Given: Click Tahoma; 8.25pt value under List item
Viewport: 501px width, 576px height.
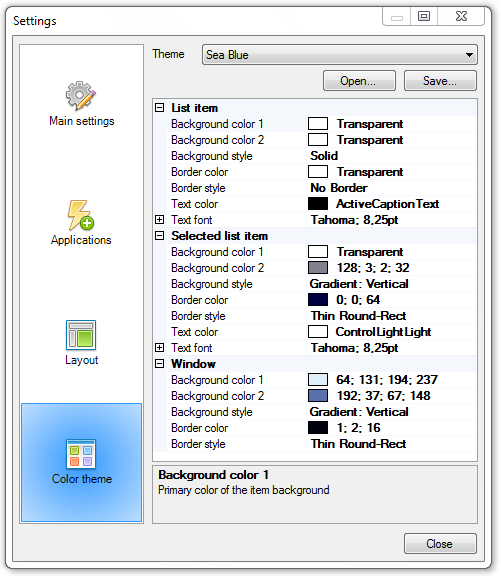Looking at the screenshot, I should tap(354, 220).
